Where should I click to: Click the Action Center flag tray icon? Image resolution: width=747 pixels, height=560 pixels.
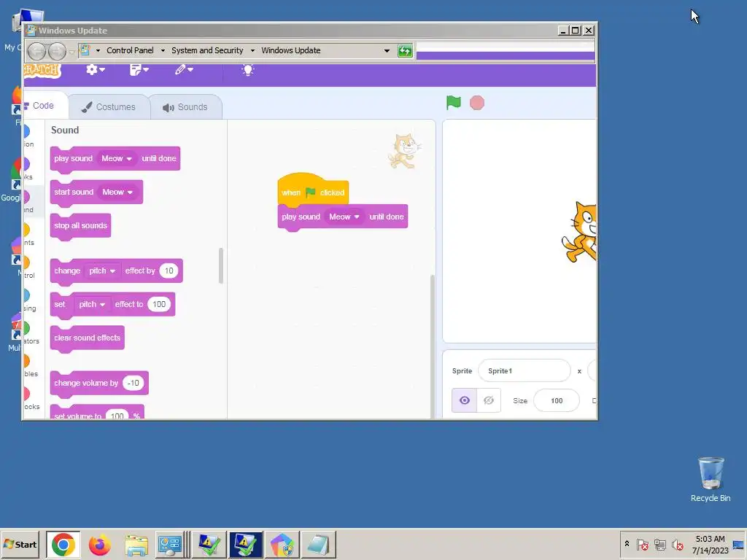tap(642, 544)
